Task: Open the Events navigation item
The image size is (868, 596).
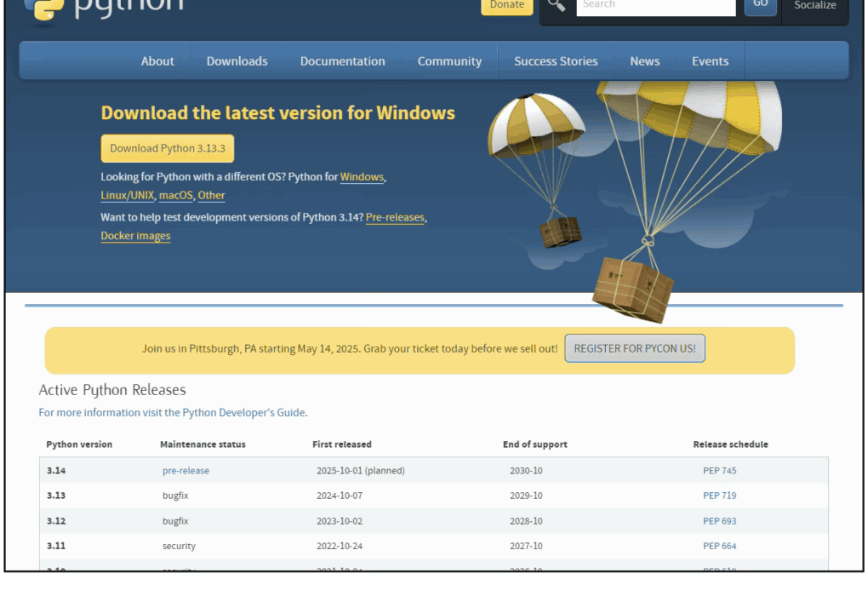Action: point(710,61)
